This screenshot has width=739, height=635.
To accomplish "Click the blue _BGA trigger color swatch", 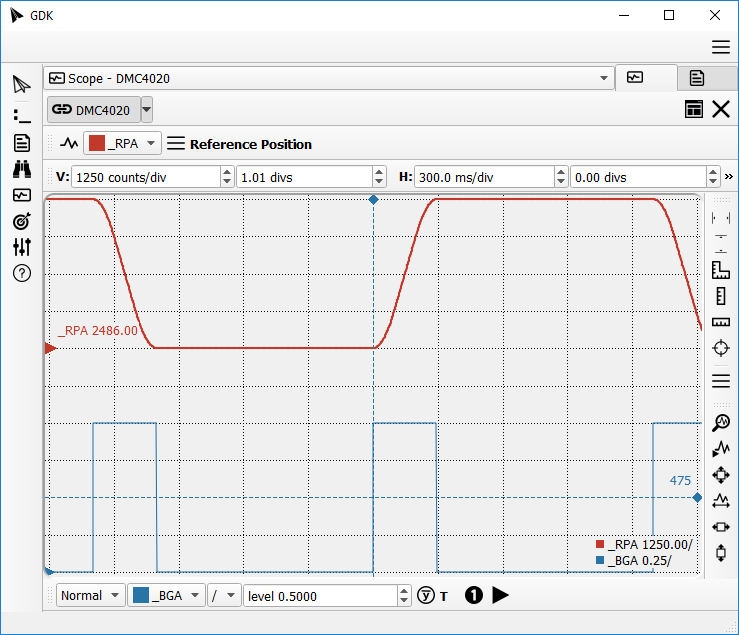I will coord(140,595).
